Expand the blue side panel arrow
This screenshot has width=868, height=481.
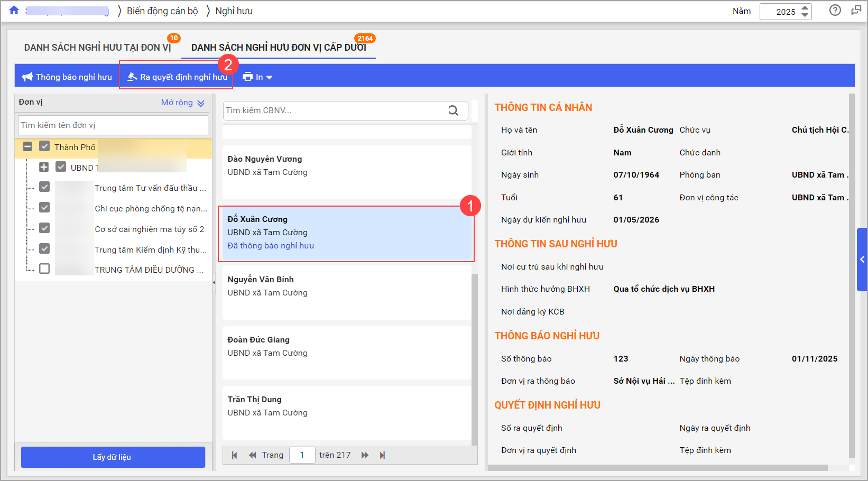click(x=862, y=260)
